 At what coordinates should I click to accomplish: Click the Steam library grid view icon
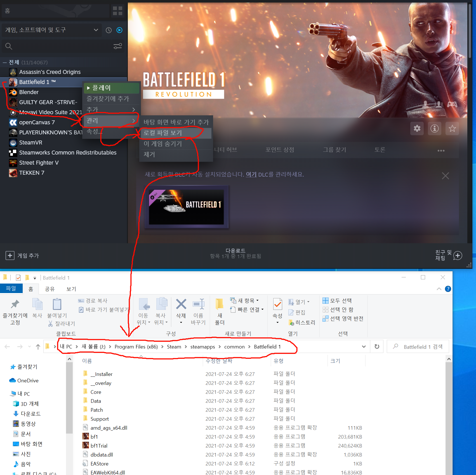click(117, 11)
